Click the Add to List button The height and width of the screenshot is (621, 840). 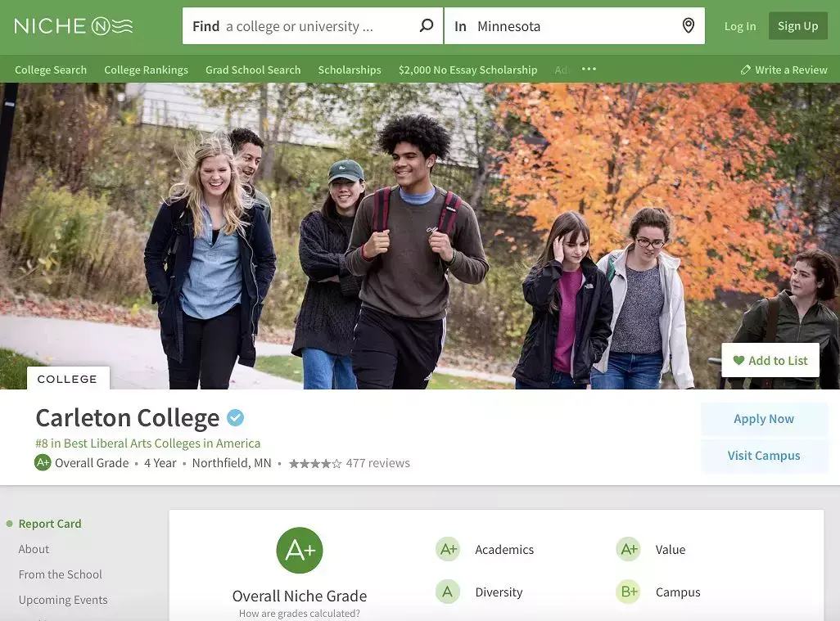tap(770, 360)
